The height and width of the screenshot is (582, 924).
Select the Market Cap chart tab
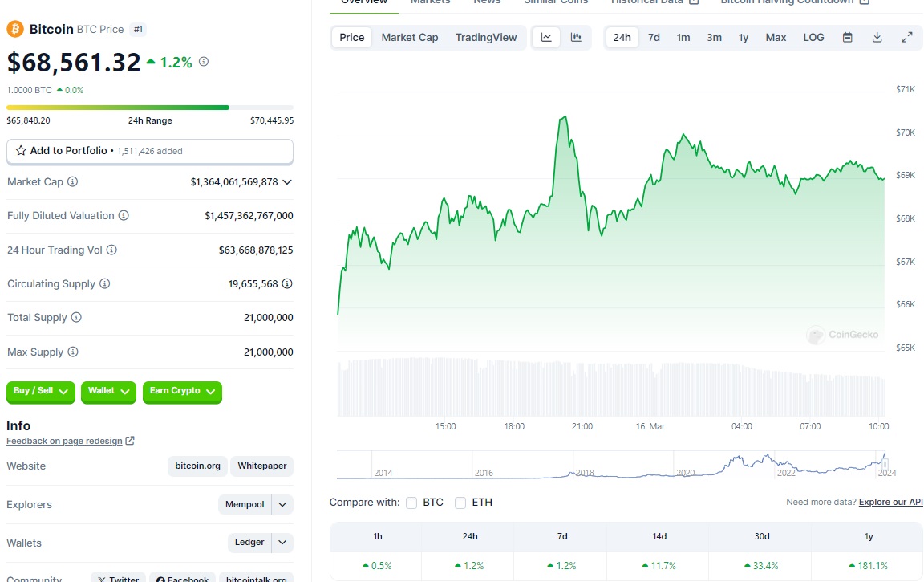(410, 37)
